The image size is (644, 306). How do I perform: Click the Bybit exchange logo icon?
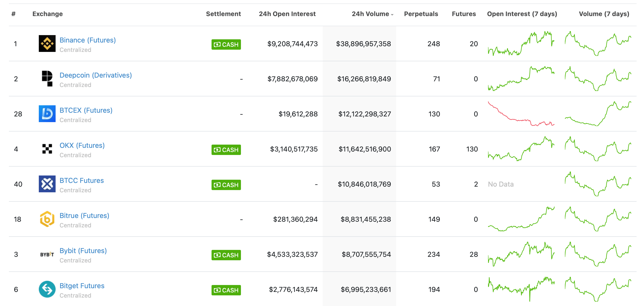click(x=47, y=254)
